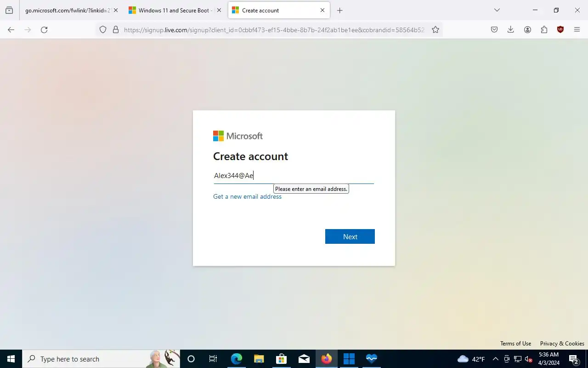Click the forward navigation arrow
The width and height of the screenshot is (588, 368).
click(28, 29)
